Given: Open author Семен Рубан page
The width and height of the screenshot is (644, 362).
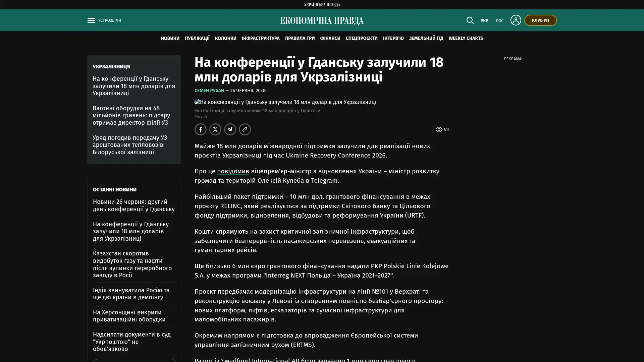Looking at the screenshot, I should pos(209,91).
